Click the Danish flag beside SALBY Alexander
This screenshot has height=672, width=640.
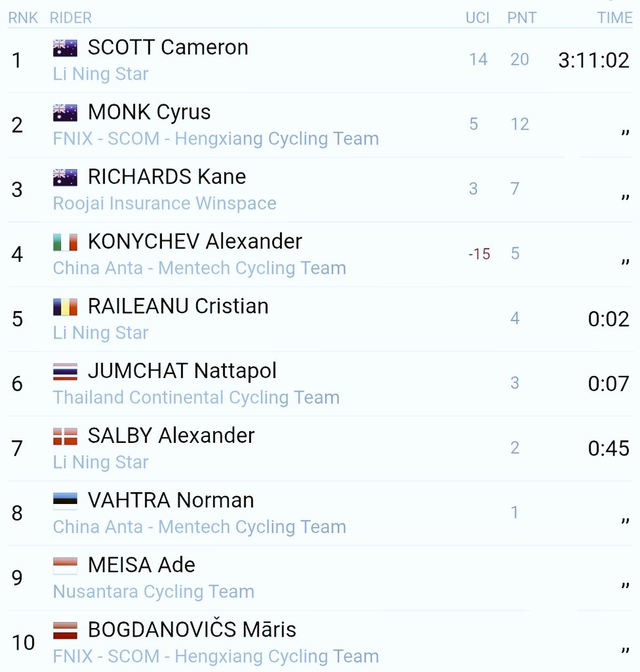pyautogui.click(x=65, y=436)
